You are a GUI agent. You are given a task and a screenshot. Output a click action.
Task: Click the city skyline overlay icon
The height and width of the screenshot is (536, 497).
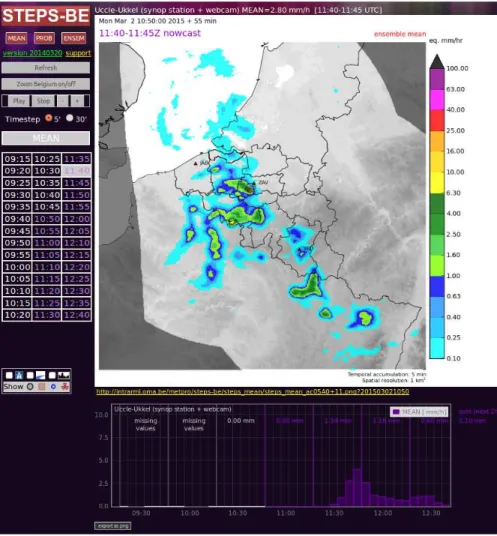coord(64,375)
